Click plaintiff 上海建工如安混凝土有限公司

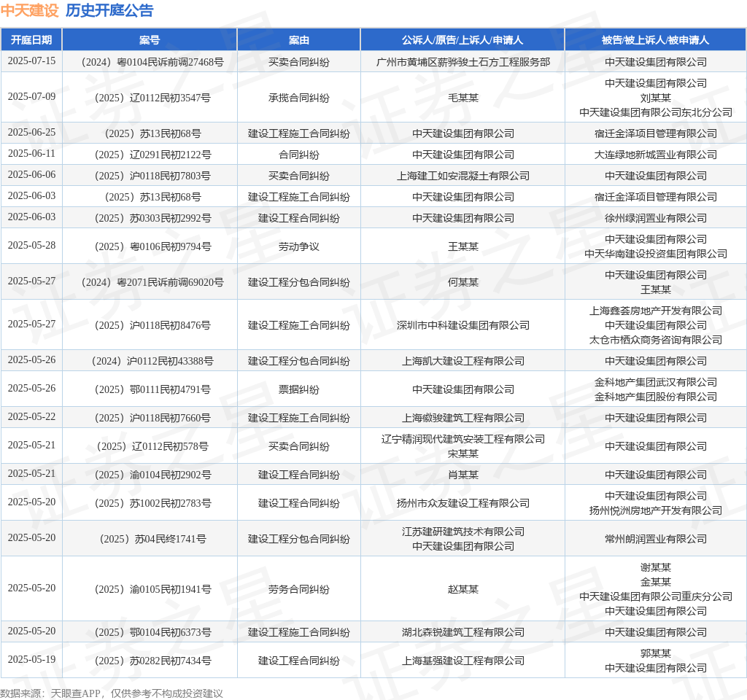[463, 176]
